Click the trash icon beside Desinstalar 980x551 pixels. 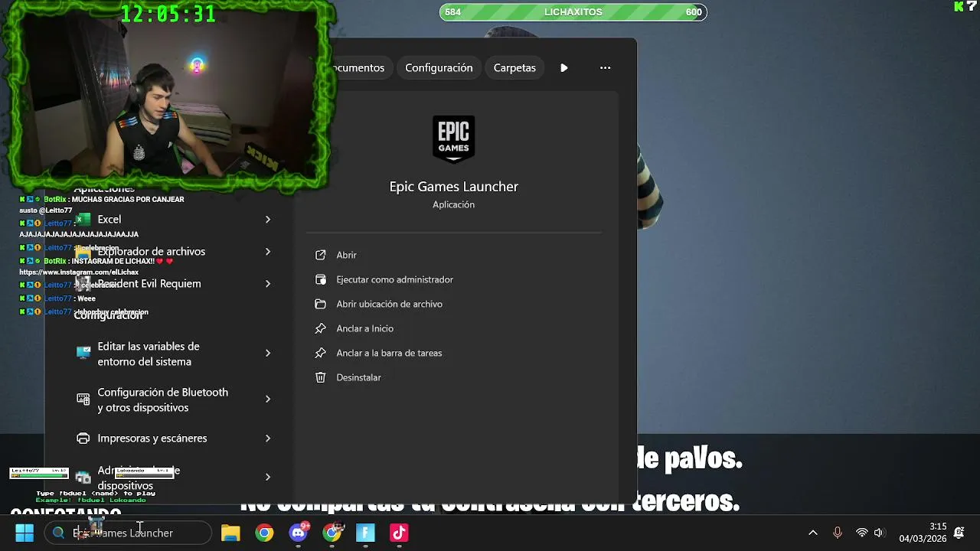tap(321, 377)
